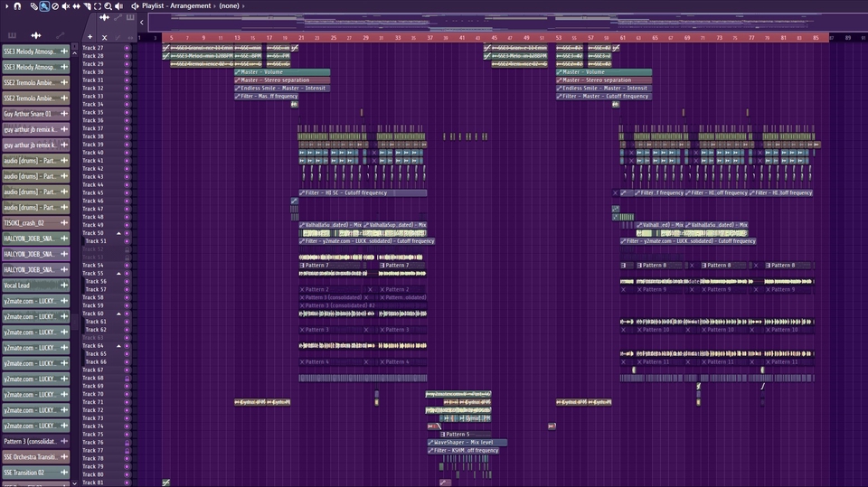
Task: Jump to bar 45 on timeline
Action: coord(495,38)
